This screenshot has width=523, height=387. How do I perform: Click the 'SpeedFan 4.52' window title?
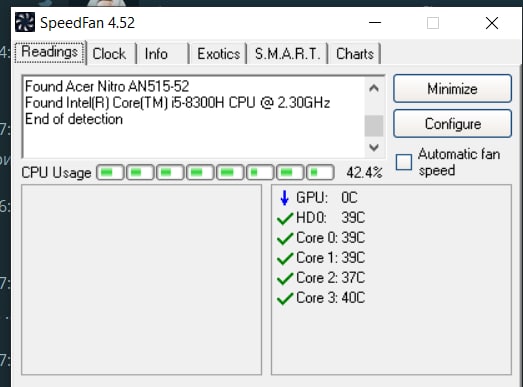click(87, 23)
